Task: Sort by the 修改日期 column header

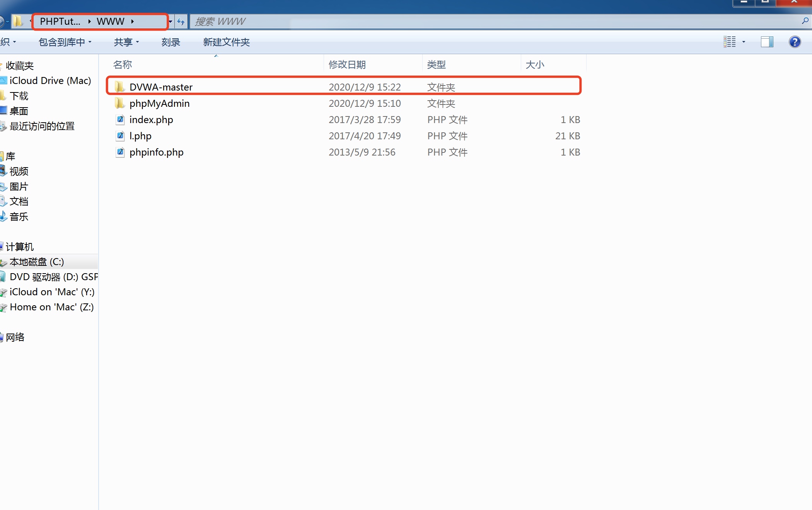Action: [347, 65]
